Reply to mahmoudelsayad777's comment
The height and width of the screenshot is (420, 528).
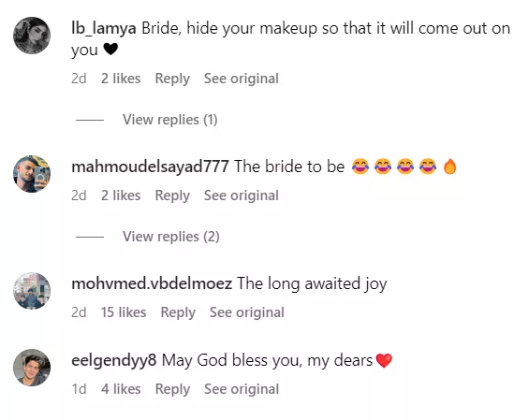pyautogui.click(x=172, y=196)
